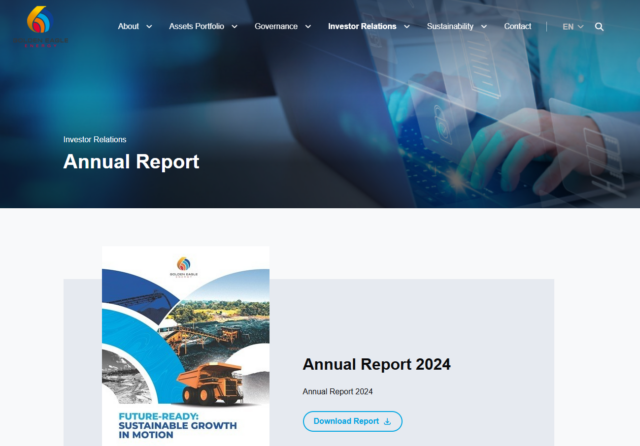Choose Investor Relations in the top navigation

click(362, 27)
